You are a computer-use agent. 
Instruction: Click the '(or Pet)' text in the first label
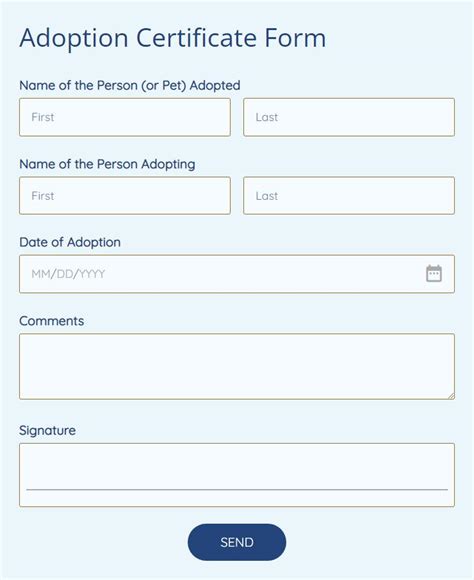(164, 85)
